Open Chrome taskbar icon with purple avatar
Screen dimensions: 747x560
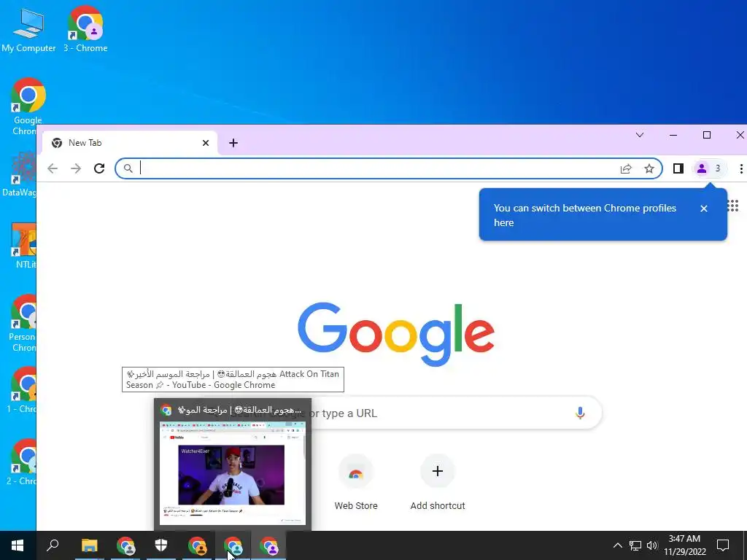[x=268, y=545]
